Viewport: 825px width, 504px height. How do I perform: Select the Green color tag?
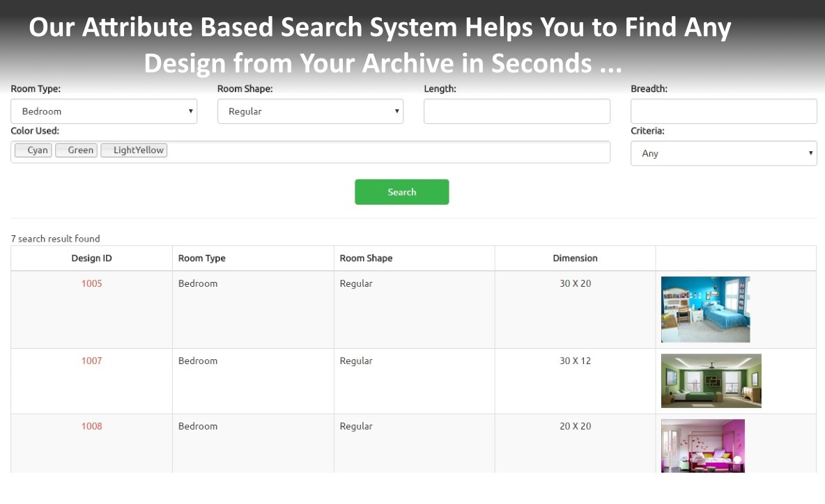[x=77, y=150]
